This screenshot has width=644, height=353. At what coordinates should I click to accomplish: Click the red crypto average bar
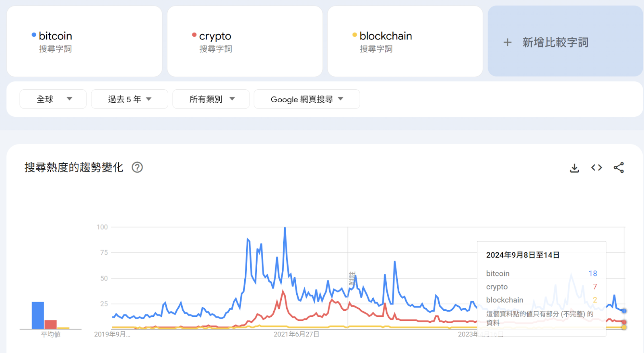[x=50, y=324]
